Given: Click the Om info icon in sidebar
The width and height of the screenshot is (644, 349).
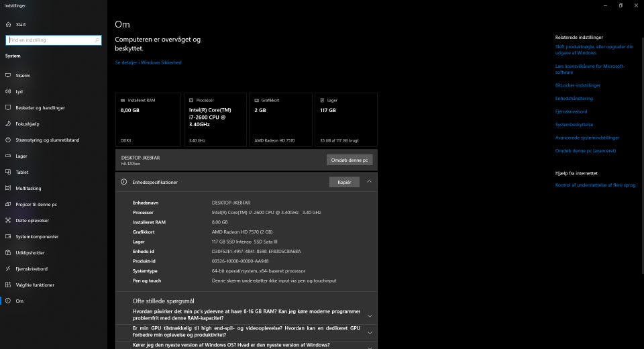Looking at the screenshot, I should point(8,301).
